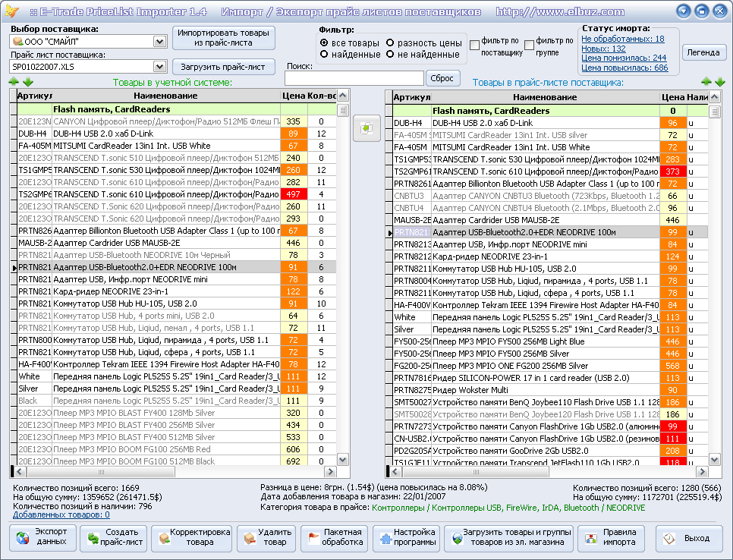Open the price list dropdown SP01022007.XLS
Viewport: 733px width, 560px height.
(x=159, y=67)
